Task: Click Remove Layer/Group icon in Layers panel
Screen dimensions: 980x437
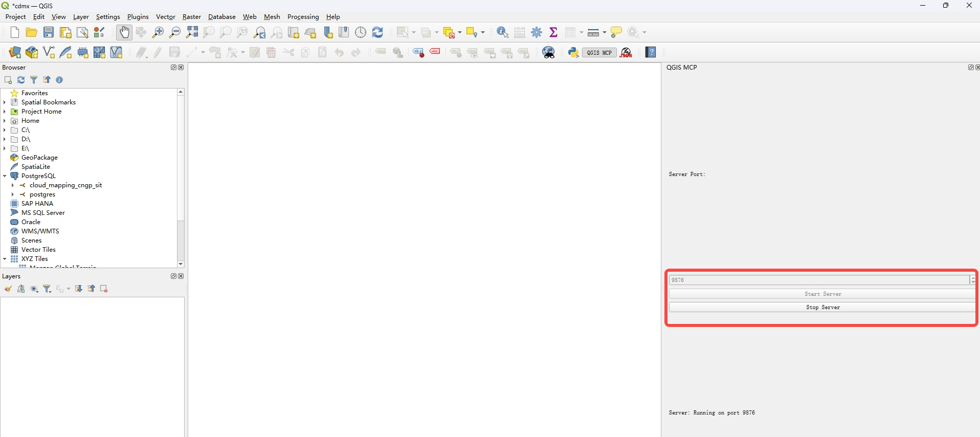Action: 104,289
